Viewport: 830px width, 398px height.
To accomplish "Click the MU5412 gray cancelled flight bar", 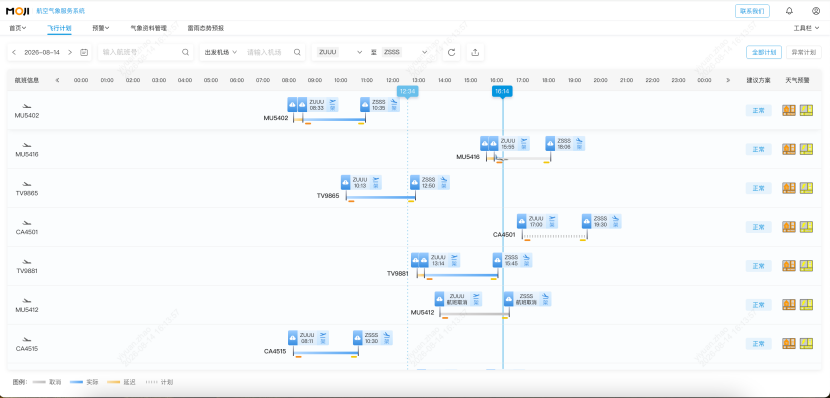I will [x=474, y=314].
